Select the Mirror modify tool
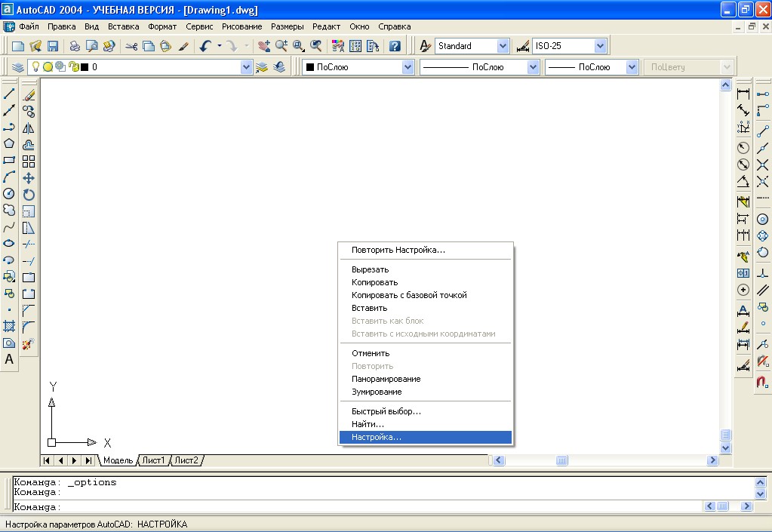Image resolution: width=772 pixels, height=532 pixels. click(29, 128)
